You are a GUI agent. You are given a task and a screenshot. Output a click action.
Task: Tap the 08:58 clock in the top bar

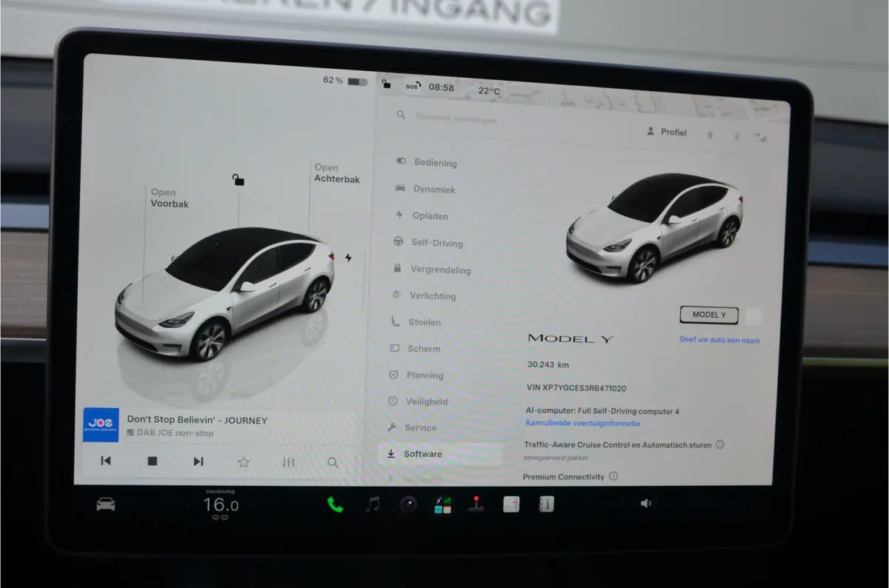pos(442,87)
